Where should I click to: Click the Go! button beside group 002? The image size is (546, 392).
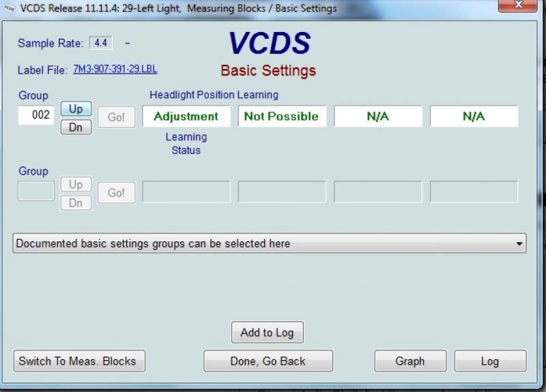pos(116,117)
